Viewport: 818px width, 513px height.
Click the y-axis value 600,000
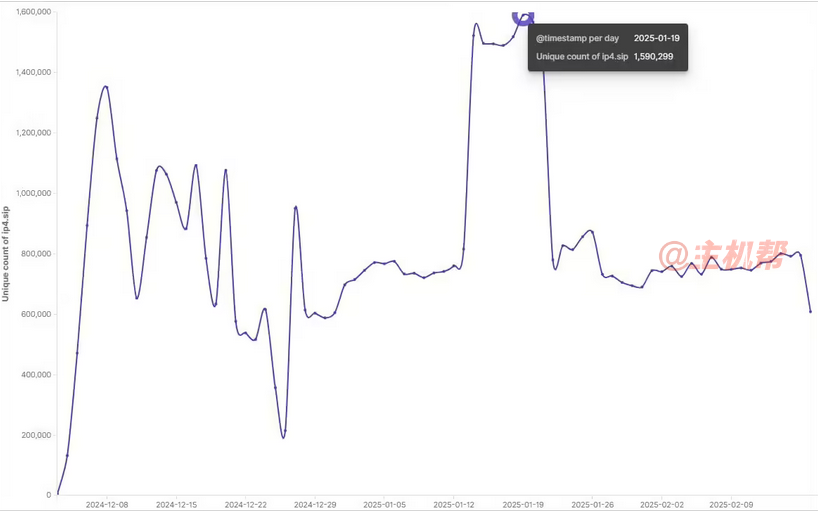point(36,314)
